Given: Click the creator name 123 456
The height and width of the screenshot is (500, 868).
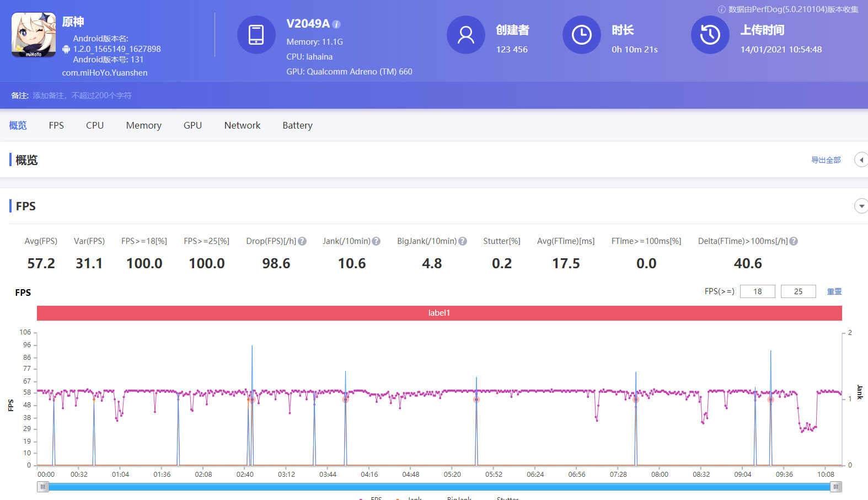Looking at the screenshot, I should coord(512,50).
